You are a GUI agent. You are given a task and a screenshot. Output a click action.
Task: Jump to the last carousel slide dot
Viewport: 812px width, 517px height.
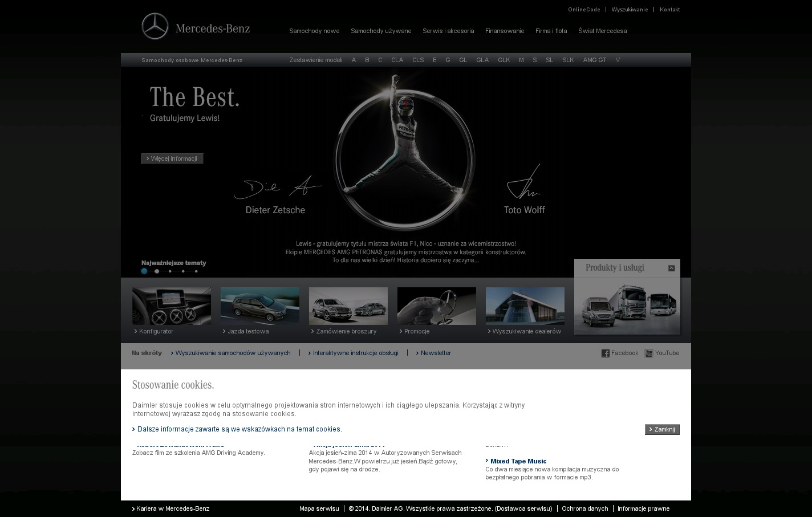tap(196, 271)
